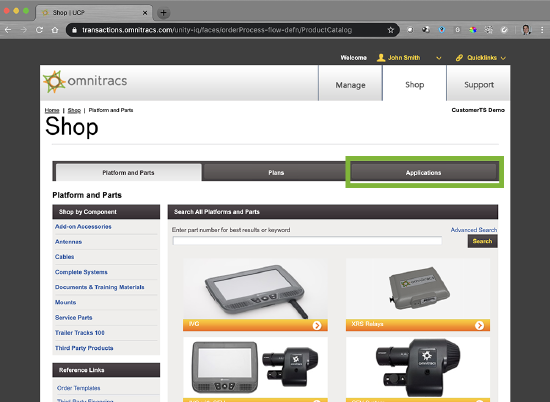
Task: Click the blue shield extension icon
Action: coord(442,30)
